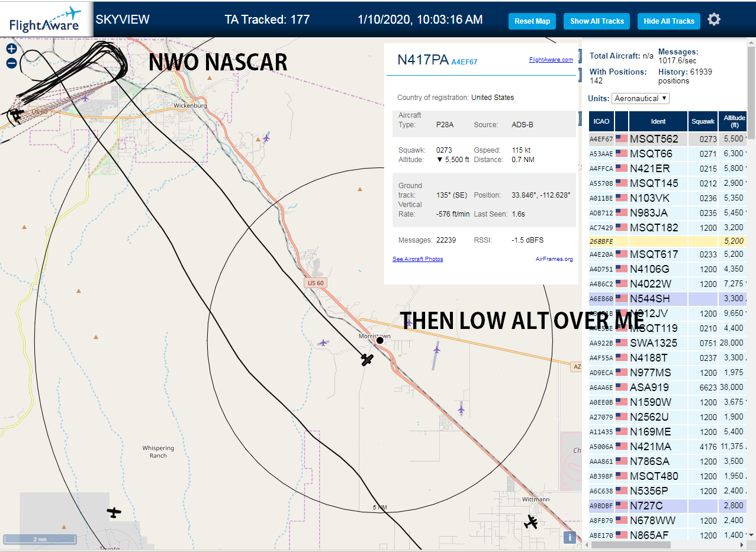Select the black aircraft above the scale bar
This screenshot has height=552, width=756.
[114, 512]
